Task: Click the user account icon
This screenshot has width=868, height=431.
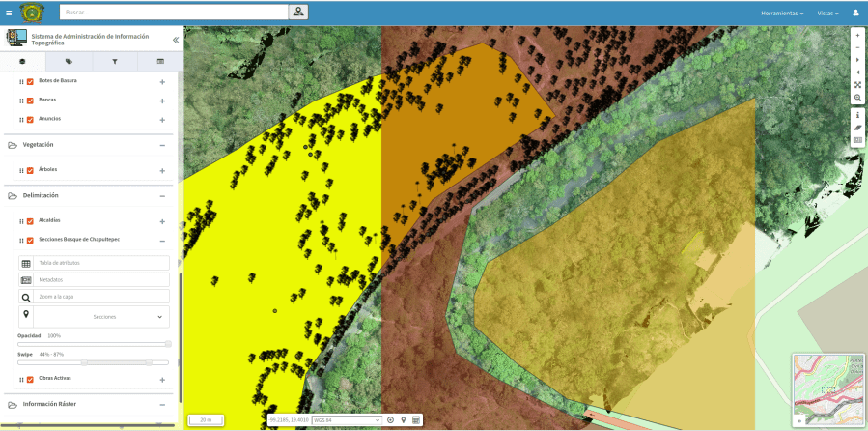Action: click(x=855, y=13)
